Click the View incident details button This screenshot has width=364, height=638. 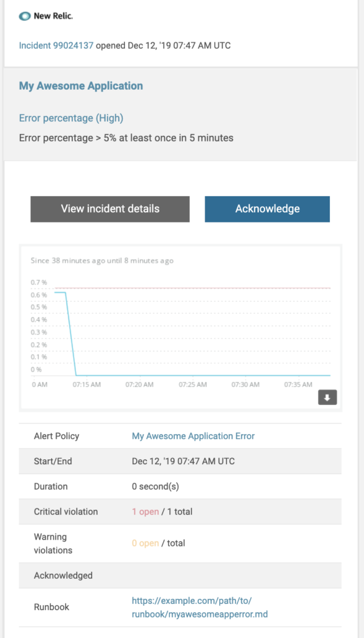click(x=110, y=209)
